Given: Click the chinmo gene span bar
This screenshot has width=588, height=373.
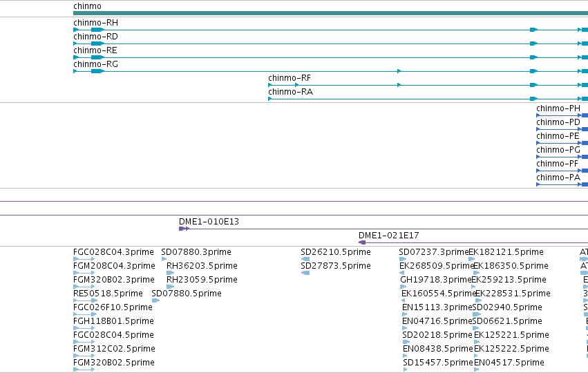Looking at the screenshot, I should (330, 14).
